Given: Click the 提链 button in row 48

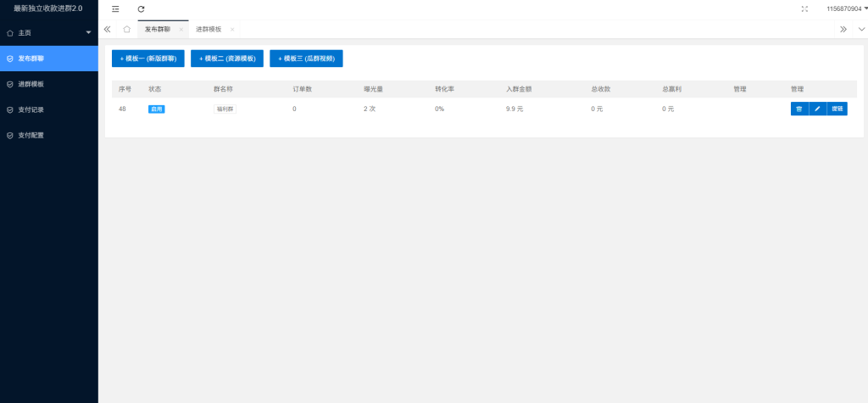Looking at the screenshot, I should pos(837,109).
